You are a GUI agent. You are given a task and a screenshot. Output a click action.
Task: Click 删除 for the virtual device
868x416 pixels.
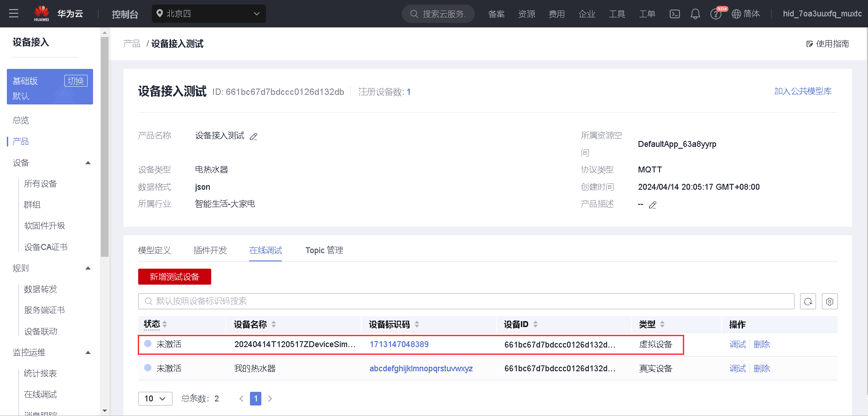pos(762,344)
